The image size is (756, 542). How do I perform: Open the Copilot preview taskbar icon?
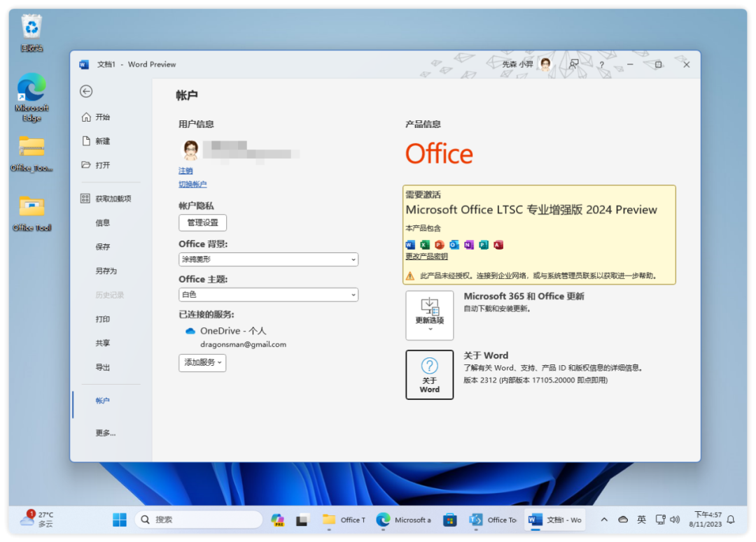[x=278, y=520]
